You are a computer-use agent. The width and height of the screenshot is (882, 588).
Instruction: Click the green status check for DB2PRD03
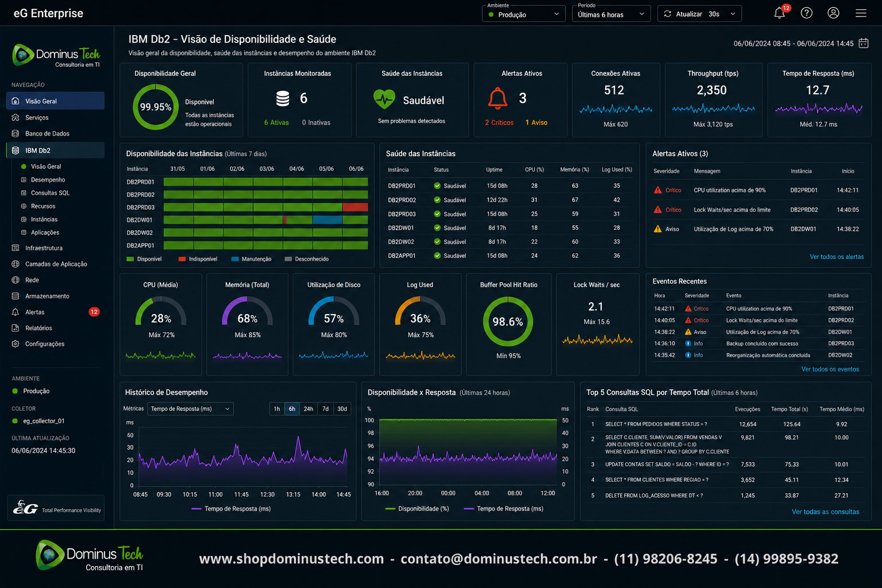(x=437, y=214)
